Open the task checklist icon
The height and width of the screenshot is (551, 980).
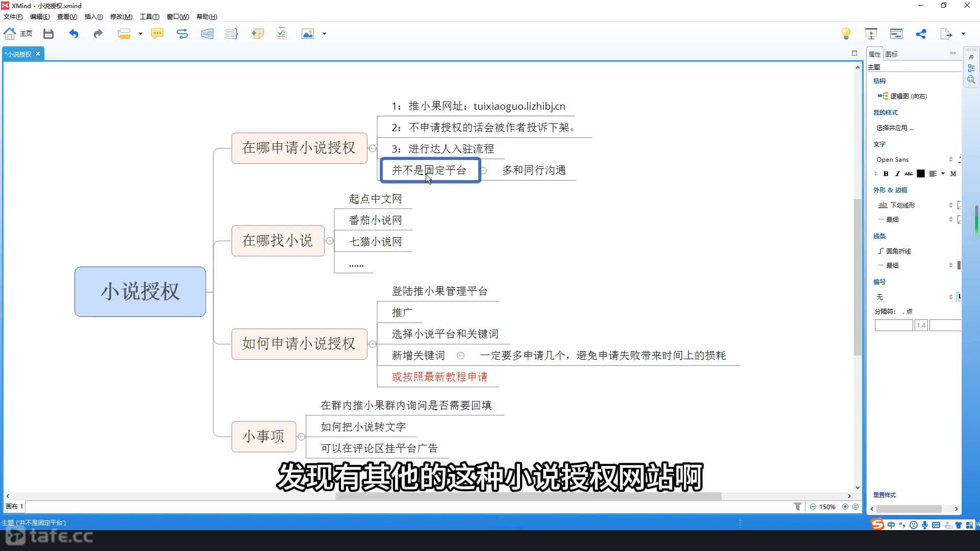(282, 34)
